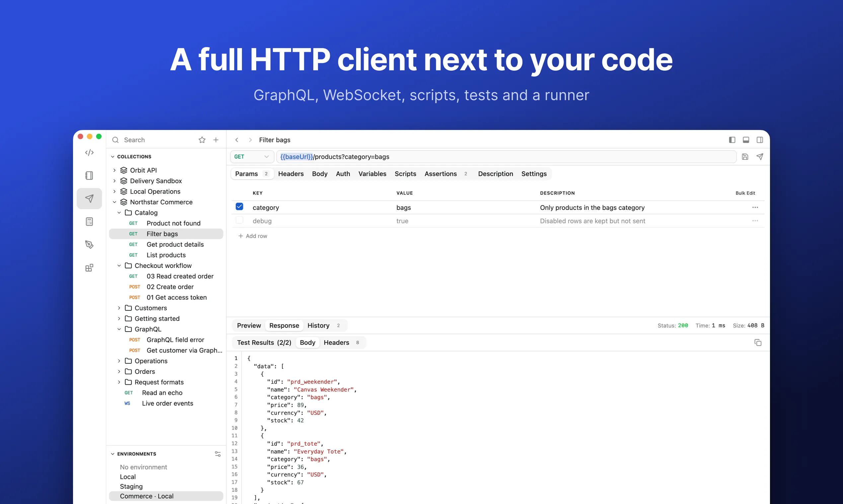Go forward with the right arrow
This screenshot has width=843, height=504.
[250, 140]
